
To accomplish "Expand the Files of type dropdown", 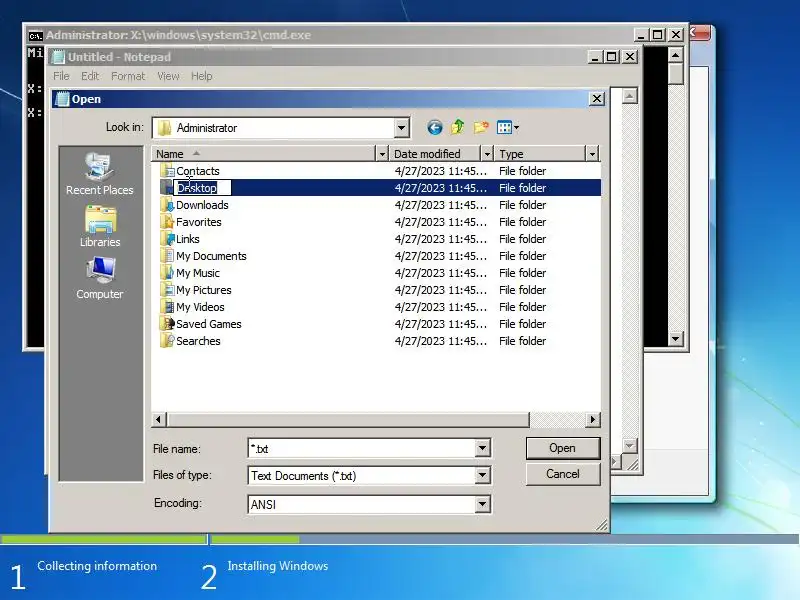I will point(482,476).
